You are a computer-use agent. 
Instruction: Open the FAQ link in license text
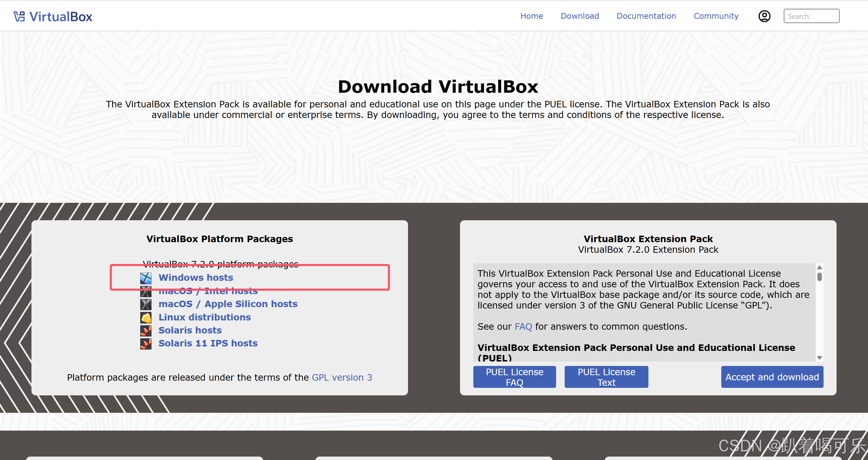[523, 327]
